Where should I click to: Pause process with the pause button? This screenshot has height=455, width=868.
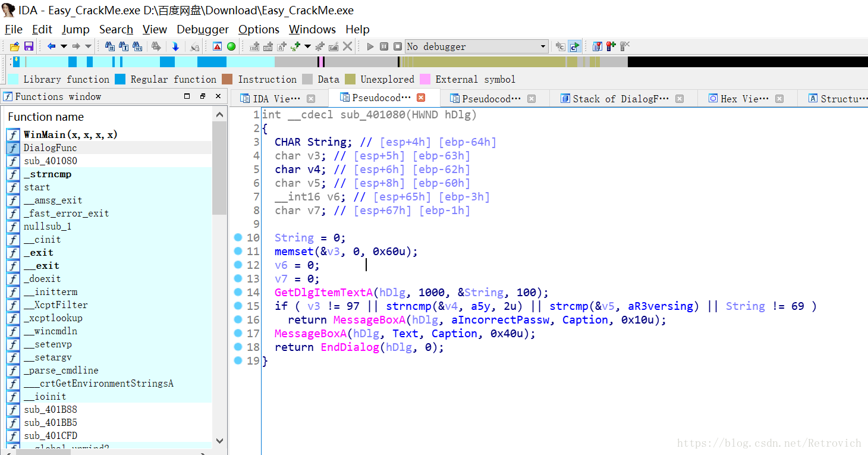pyautogui.click(x=384, y=46)
